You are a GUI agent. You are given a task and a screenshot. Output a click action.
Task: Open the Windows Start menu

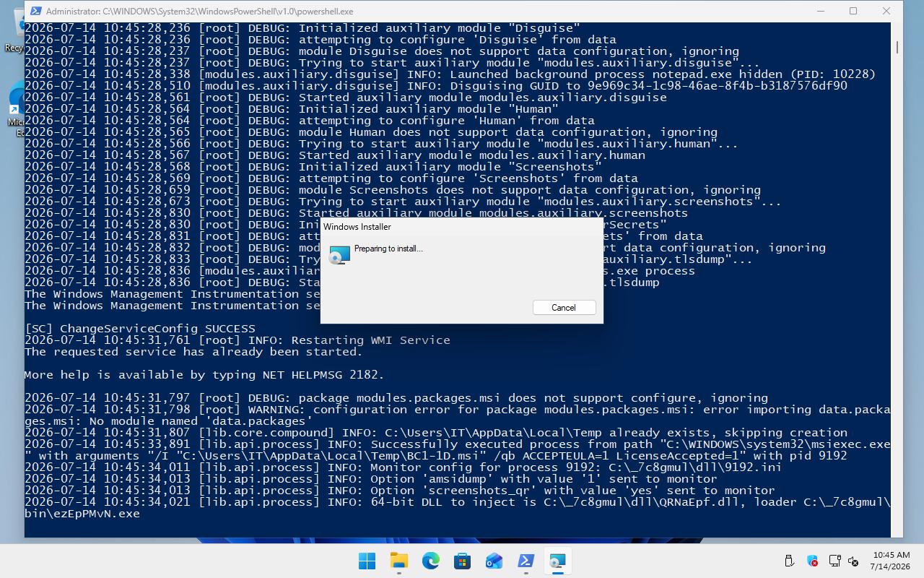tap(367, 561)
